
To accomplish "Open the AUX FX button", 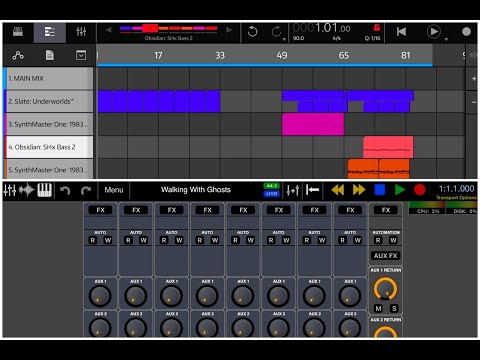I will [385, 256].
